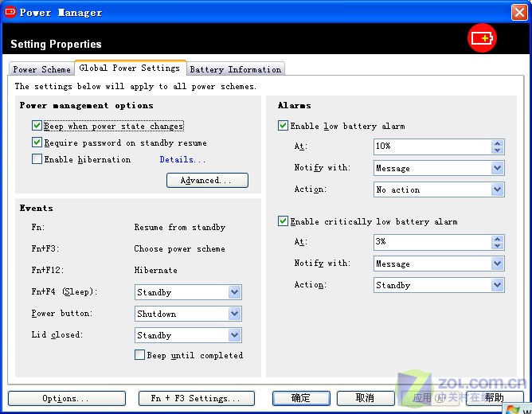Click the critical battery 3% input field
This screenshot has width=532, height=414.
[x=432, y=243]
